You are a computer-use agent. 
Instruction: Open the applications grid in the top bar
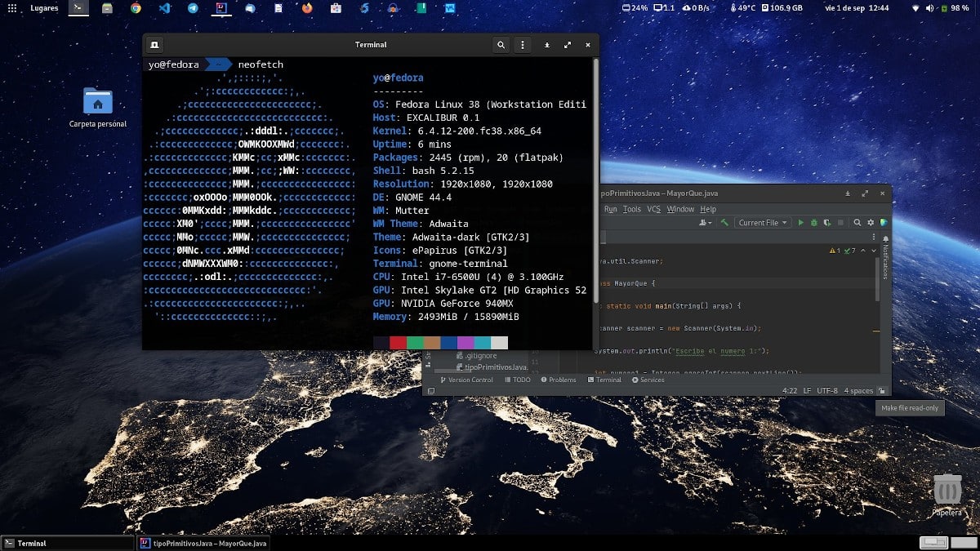(12, 8)
